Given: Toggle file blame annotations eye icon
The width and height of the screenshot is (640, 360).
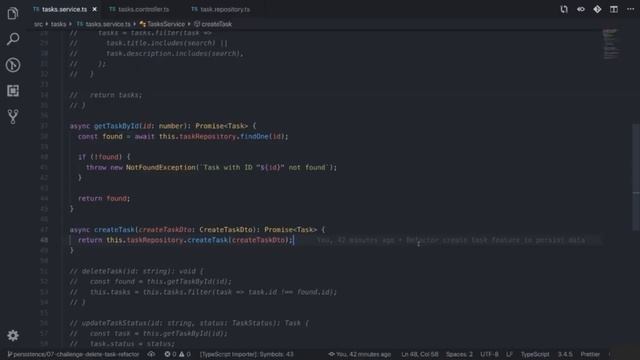Looking at the screenshot, I should coord(580,9).
